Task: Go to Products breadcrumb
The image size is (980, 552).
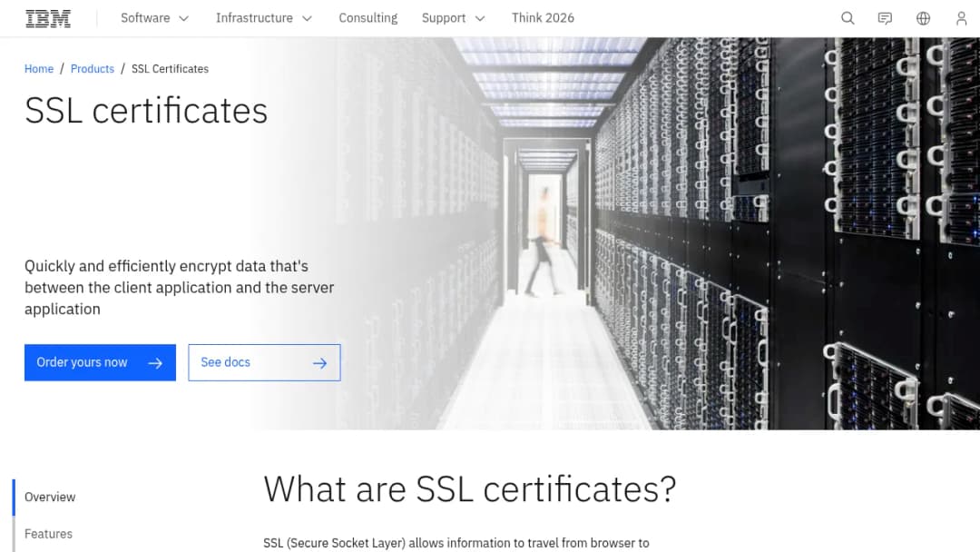Action: pos(93,69)
